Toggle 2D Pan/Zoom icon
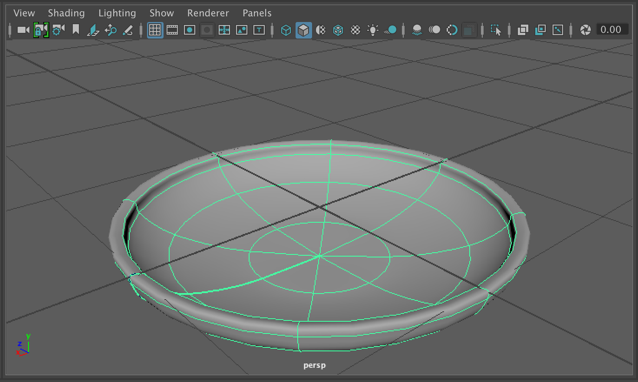The image size is (638, 382). point(110,30)
